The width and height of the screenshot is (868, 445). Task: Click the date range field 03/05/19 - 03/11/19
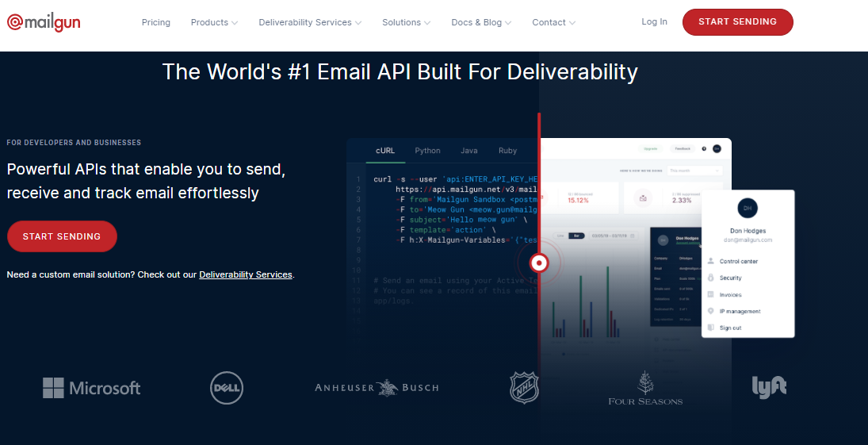point(614,236)
